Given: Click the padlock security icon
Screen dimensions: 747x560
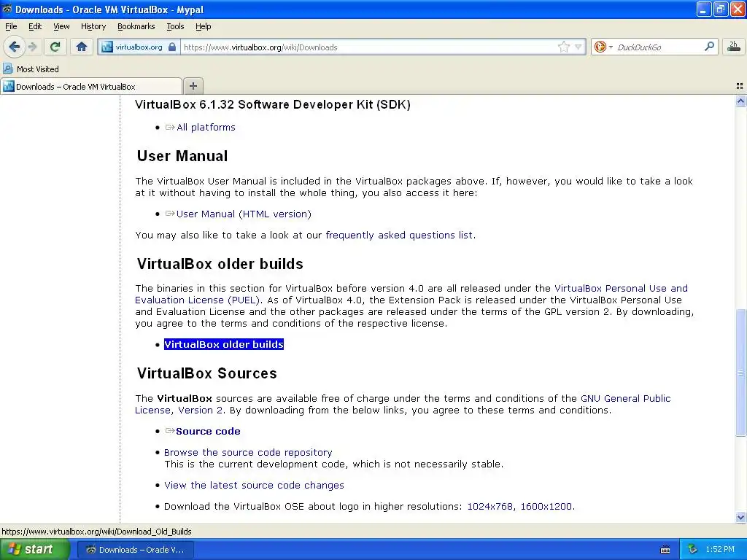Looking at the screenshot, I should pos(172,47).
